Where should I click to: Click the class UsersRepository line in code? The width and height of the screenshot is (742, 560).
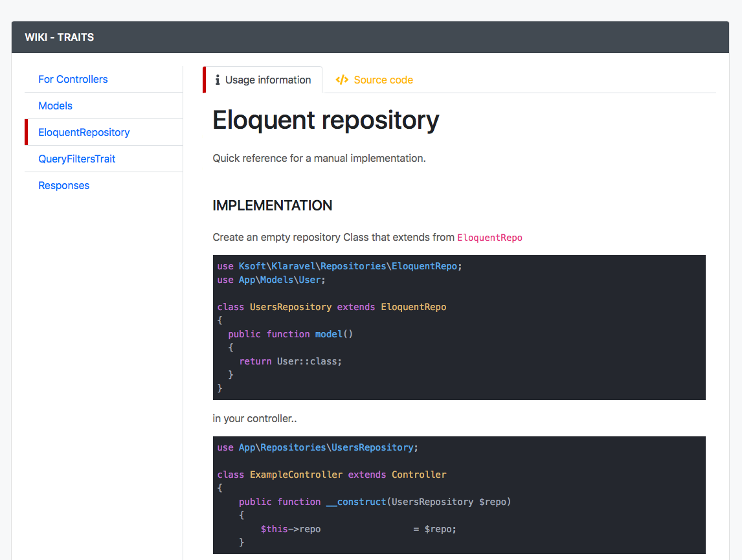pos(332,307)
